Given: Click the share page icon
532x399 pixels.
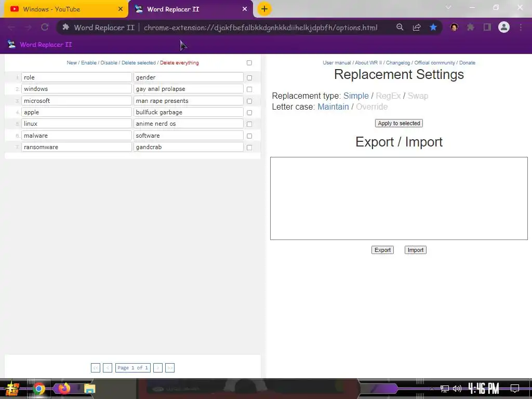Looking at the screenshot, I should tap(417, 27).
